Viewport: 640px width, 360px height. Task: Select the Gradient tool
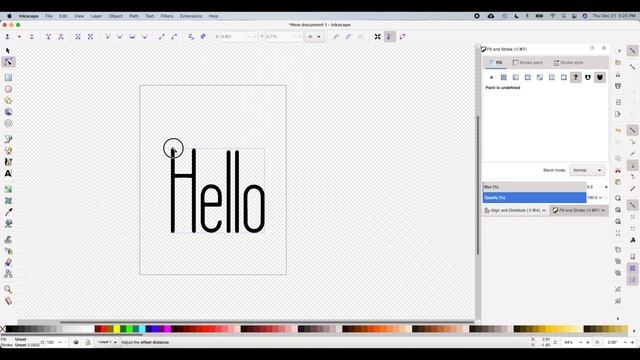8,189
